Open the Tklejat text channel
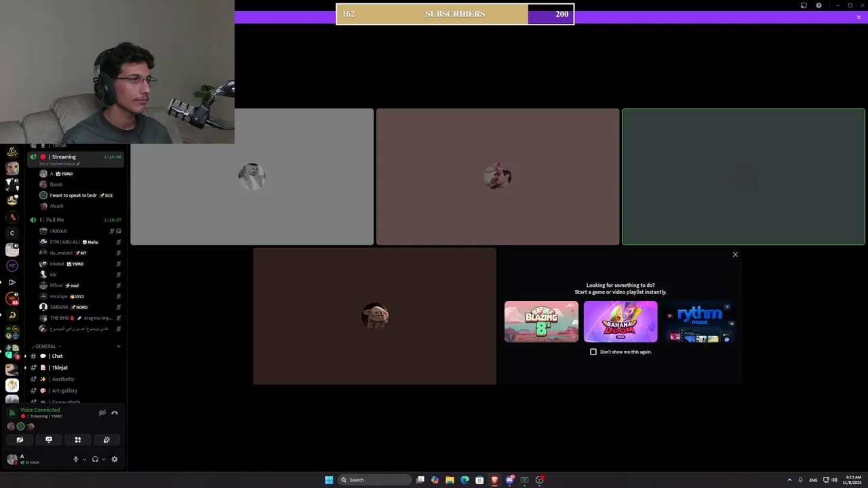Screen dimensions: 868x488 pyautogui.click(x=75, y=367)
